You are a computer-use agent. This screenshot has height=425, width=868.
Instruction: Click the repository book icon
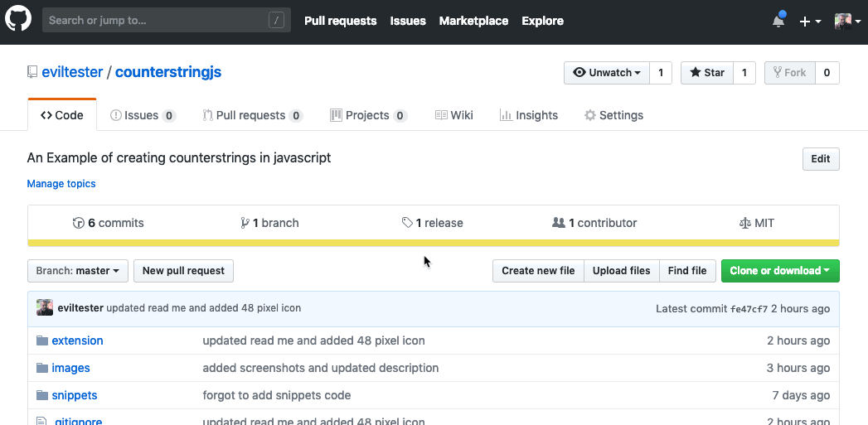click(x=32, y=72)
